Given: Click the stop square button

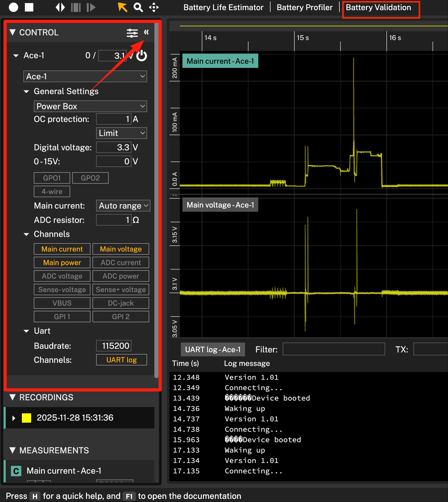Looking at the screenshot, I should tap(29, 7).
